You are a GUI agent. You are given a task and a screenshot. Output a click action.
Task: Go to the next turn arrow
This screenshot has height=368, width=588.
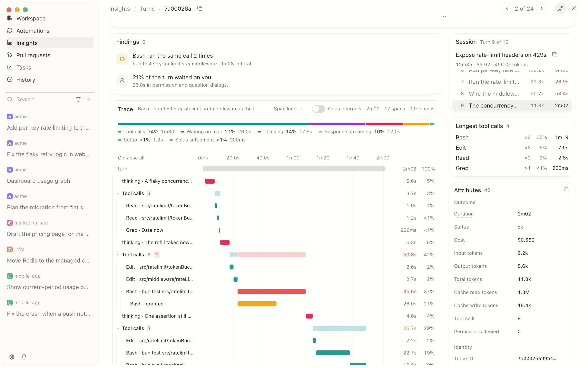(x=541, y=9)
